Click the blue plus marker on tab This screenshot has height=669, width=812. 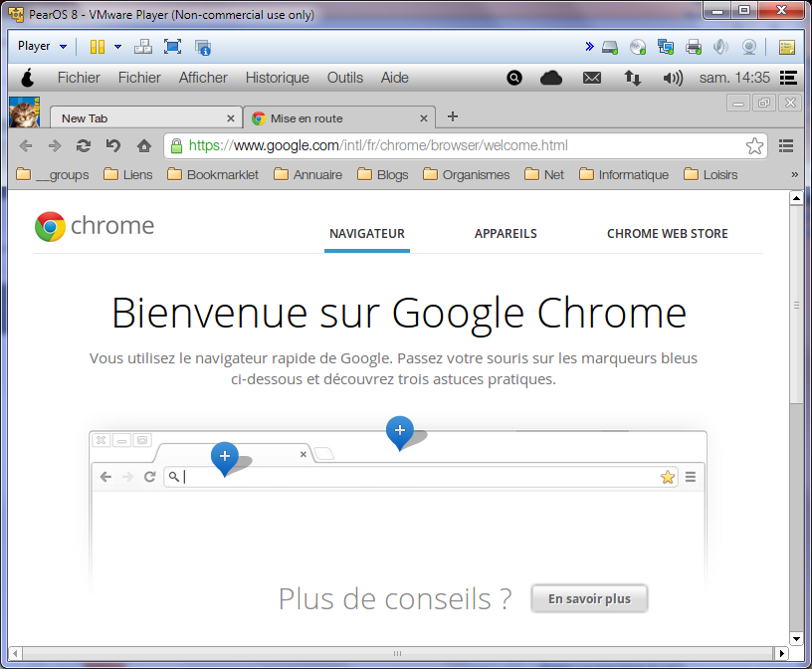click(x=225, y=457)
